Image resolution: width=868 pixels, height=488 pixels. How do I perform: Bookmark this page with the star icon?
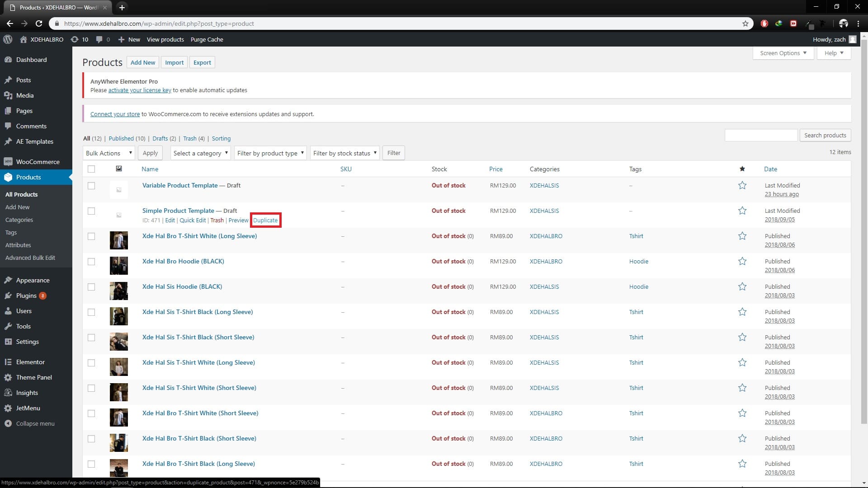coord(745,23)
